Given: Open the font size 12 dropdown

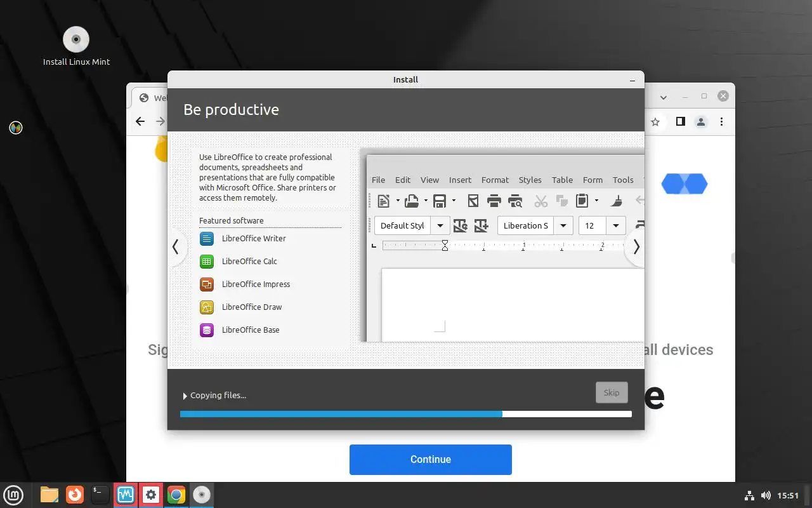Looking at the screenshot, I should (x=616, y=225).
